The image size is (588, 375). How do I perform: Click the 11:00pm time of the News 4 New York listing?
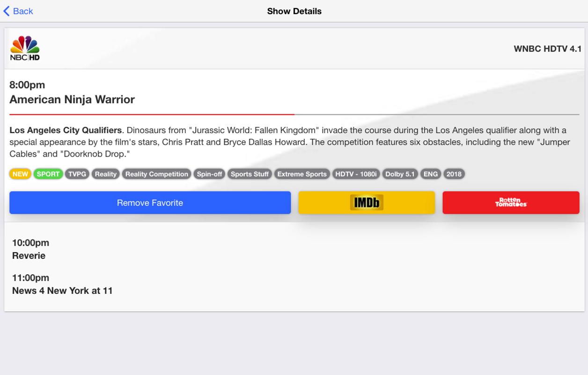click(x=30, y=278)
